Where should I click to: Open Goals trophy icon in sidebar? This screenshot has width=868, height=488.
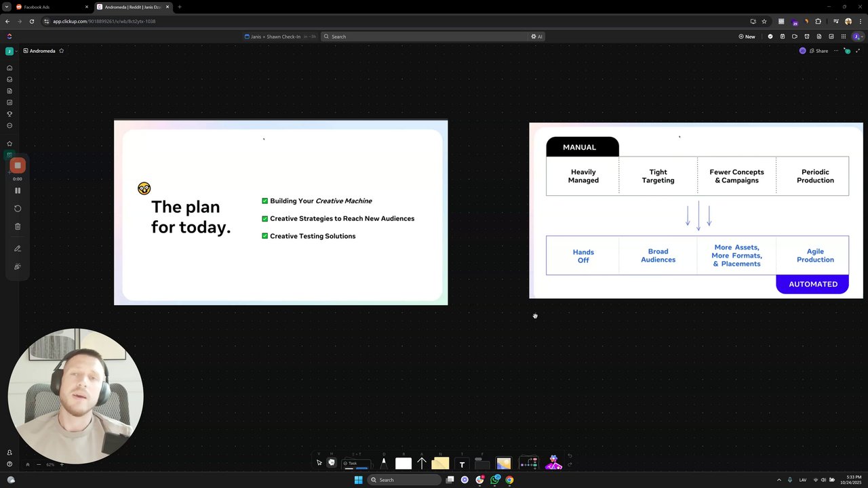[9, 114]
